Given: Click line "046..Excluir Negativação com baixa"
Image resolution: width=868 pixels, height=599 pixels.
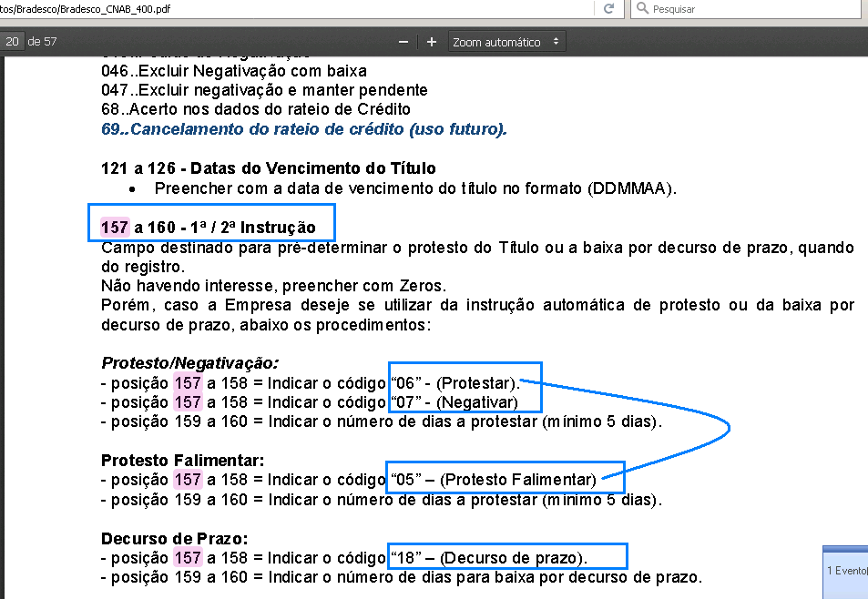Looking at the screenshot, I should point(233,71).
